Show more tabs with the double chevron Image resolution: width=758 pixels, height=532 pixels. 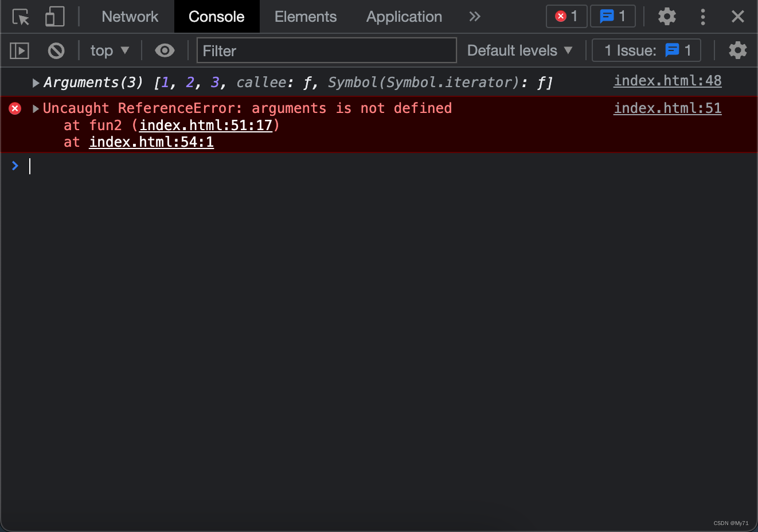click(474, 17)
